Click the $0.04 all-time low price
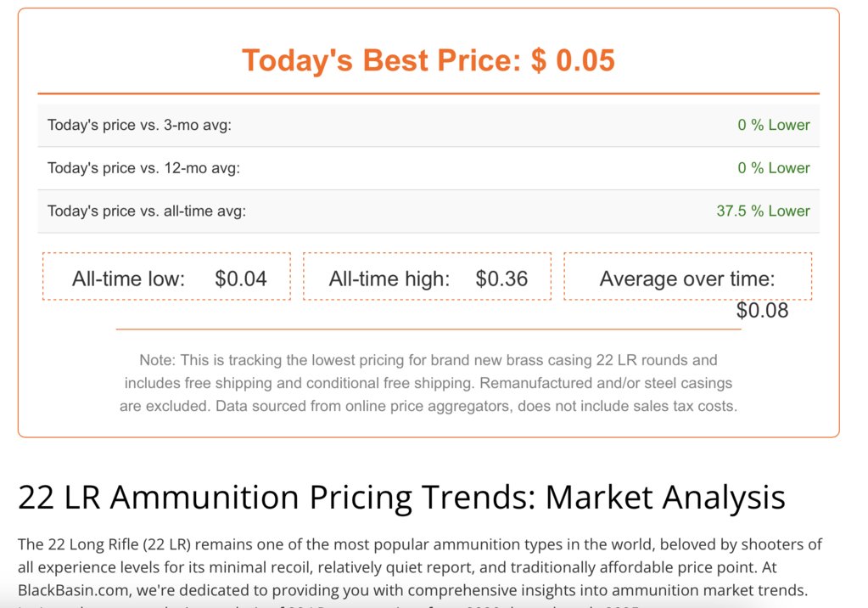 point(241,279)
